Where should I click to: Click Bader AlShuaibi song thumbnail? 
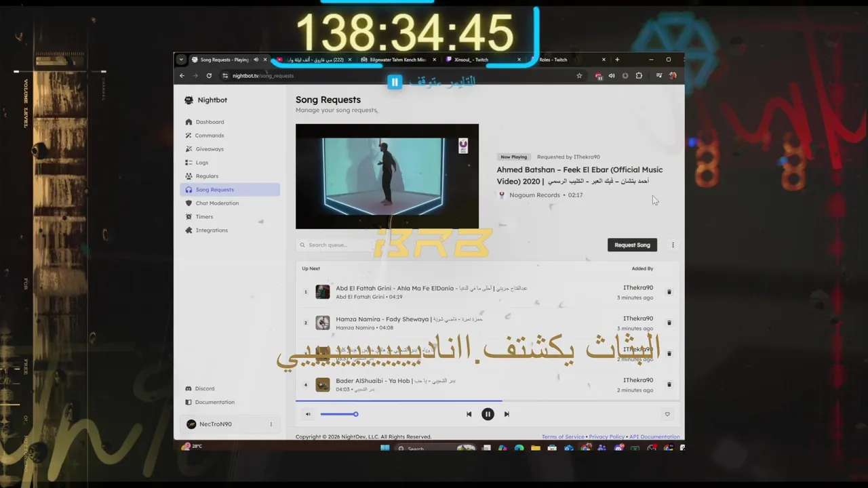323,384
